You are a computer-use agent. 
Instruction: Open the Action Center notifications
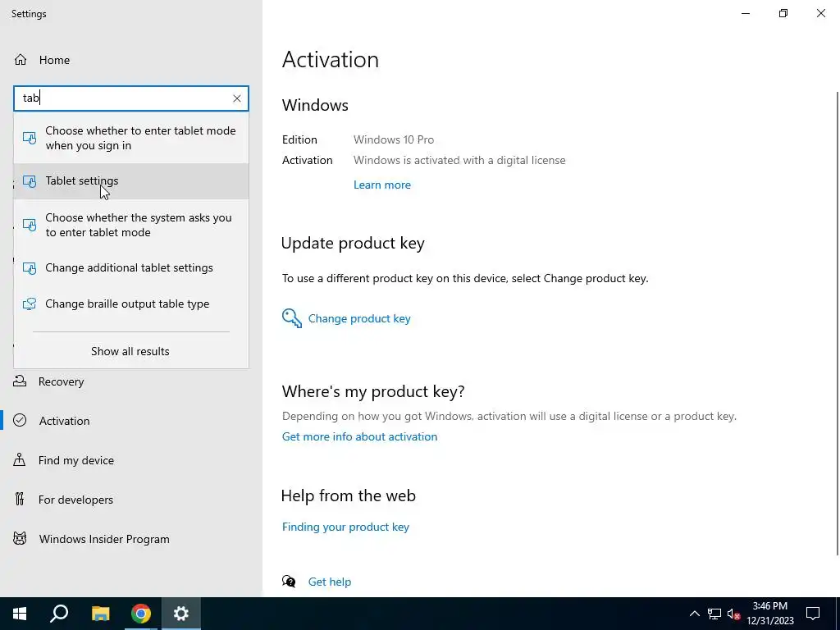[x=813, y=614]
